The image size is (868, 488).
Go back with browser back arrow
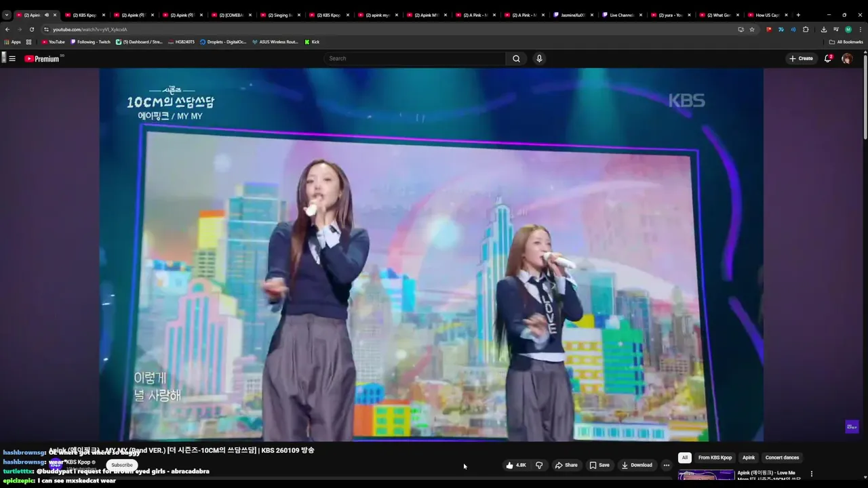coord(7,29)
